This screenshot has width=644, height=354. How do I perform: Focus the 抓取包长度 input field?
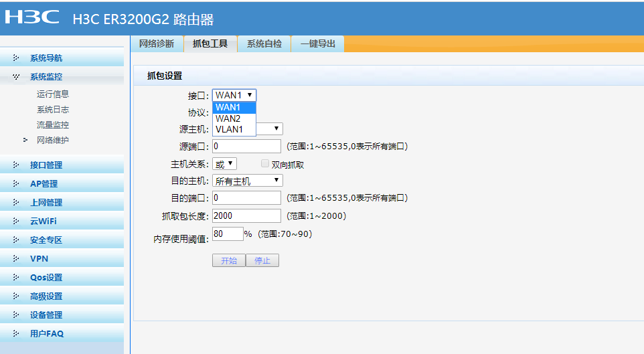[246, 215]
